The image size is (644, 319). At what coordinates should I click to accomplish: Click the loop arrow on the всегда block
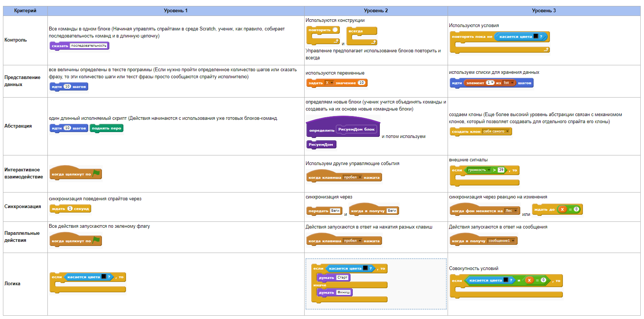point(374,42)
